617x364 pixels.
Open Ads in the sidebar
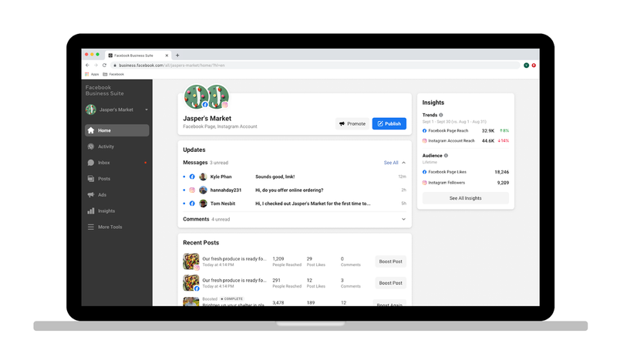(x=117, y=195)
